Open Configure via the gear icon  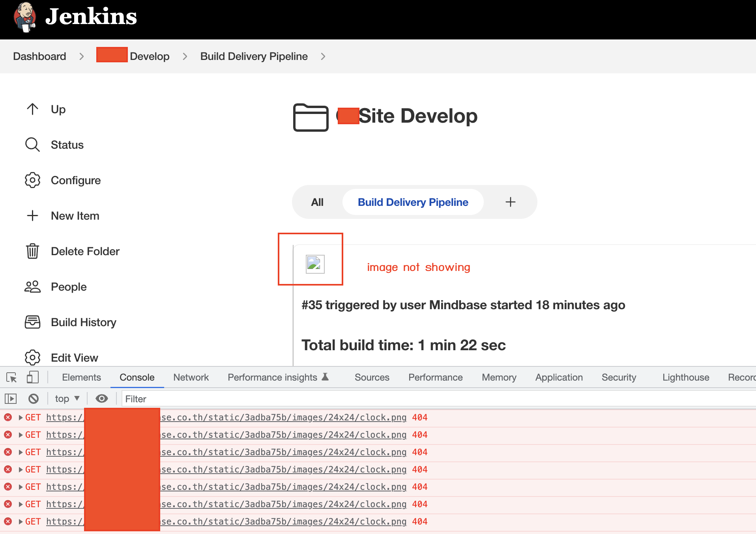pos(32,180)
